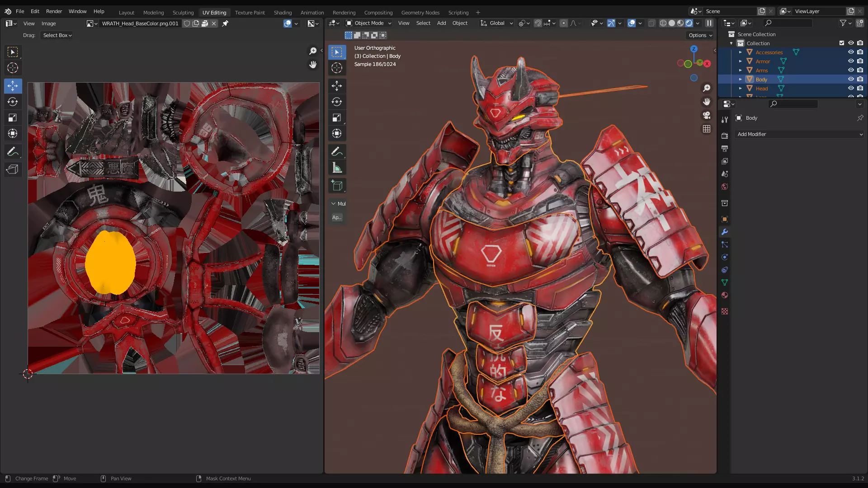Open the Object Mode dropdown
Image resolution: width=868 pixels, height=488 pixels.
[368, 23]
